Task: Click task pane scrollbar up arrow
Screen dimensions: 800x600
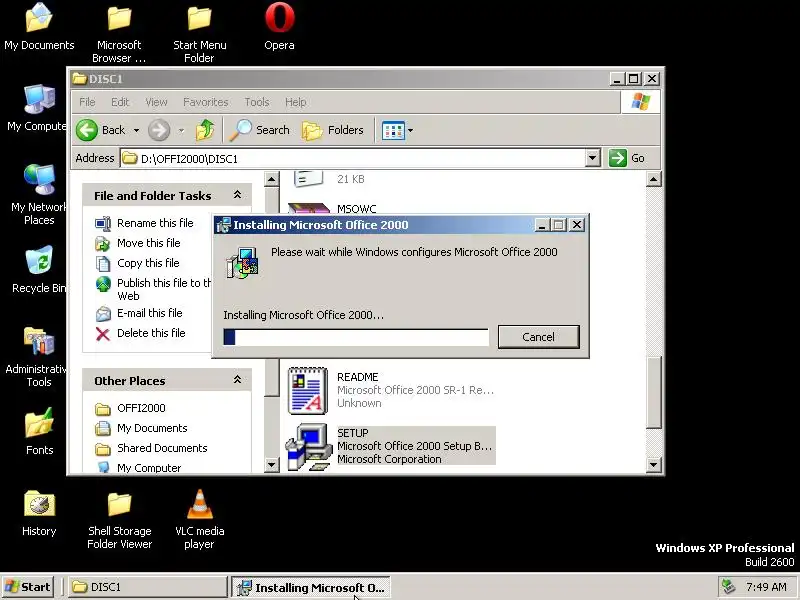Action: (271, 179)
